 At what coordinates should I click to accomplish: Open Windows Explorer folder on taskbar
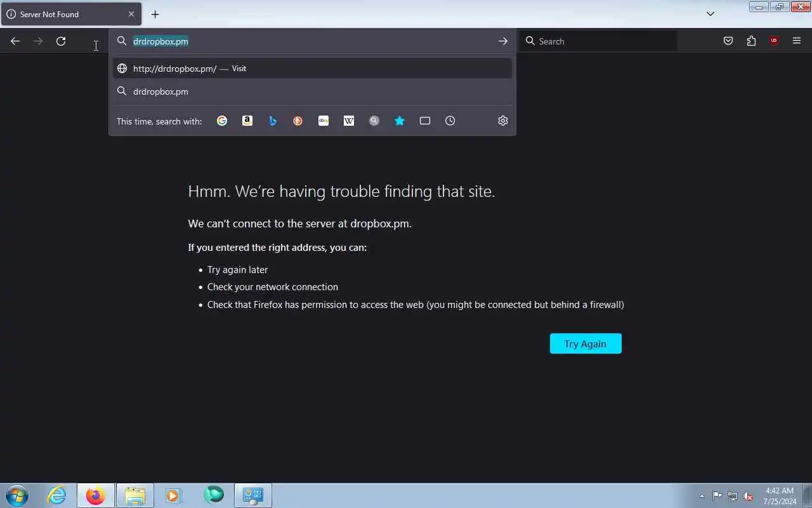click(135, 495)
